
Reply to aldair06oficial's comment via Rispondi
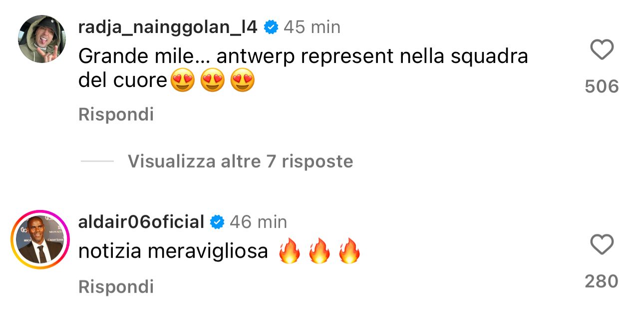point(116,287)
